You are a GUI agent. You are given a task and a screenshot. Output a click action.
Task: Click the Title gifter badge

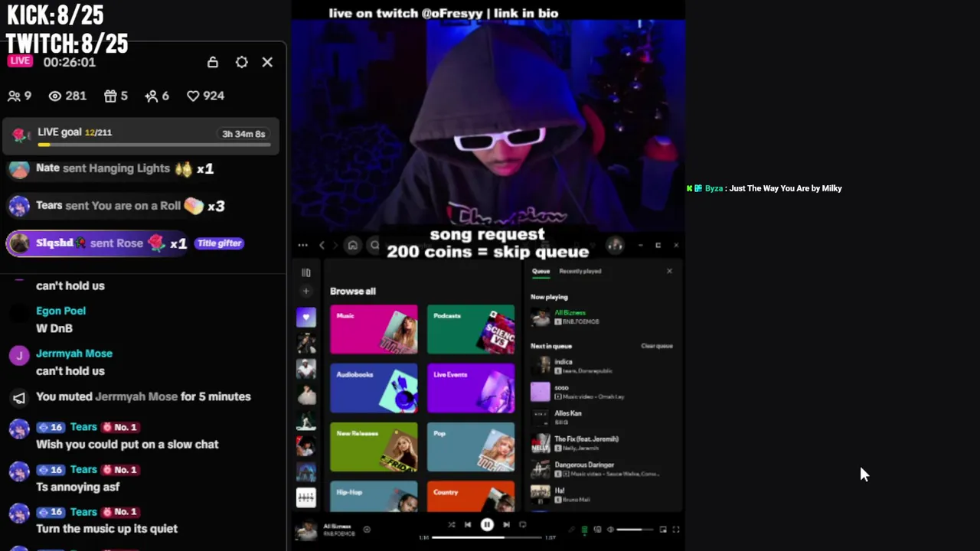pyautogui.click(x=220, y=243)
